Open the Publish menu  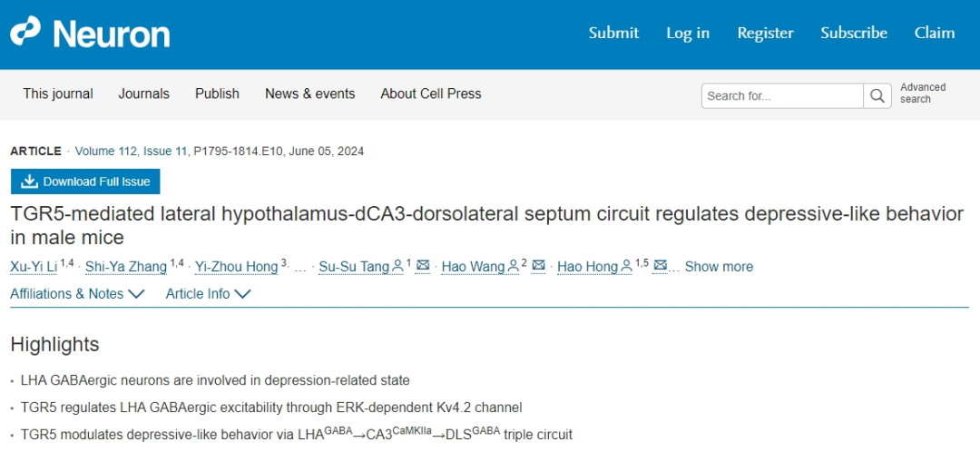pyautogui.click(x=217, y=93)
